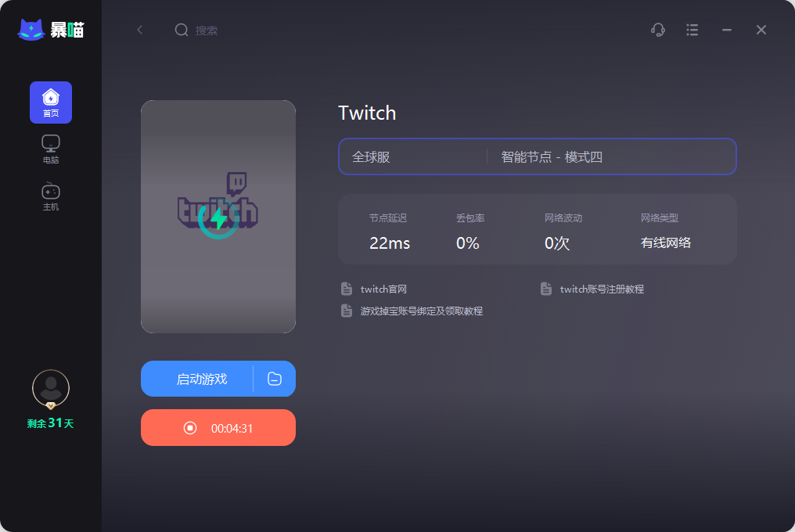Click the 0次 network fluctuation value
Viewport: 795px width, 532px height.
[x=556, y=243]
